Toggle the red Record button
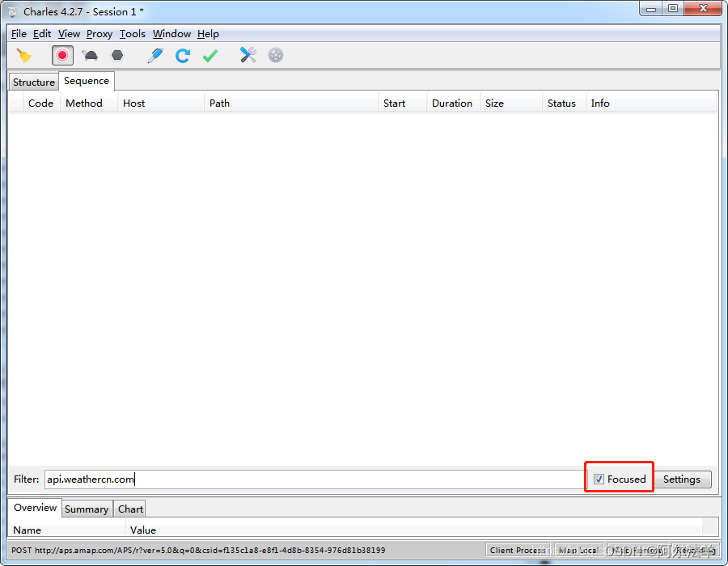The width and height of the screenshot is (728, 566). click(62, 56)
